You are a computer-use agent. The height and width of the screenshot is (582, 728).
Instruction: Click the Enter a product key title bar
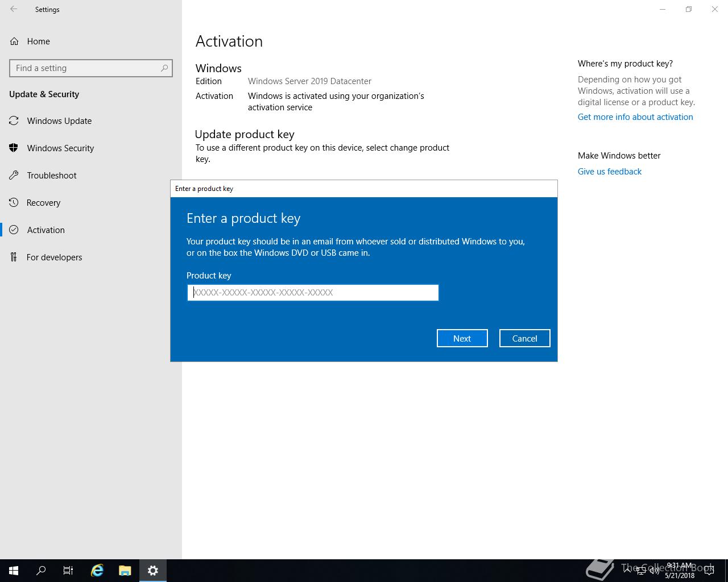point(364,189)
